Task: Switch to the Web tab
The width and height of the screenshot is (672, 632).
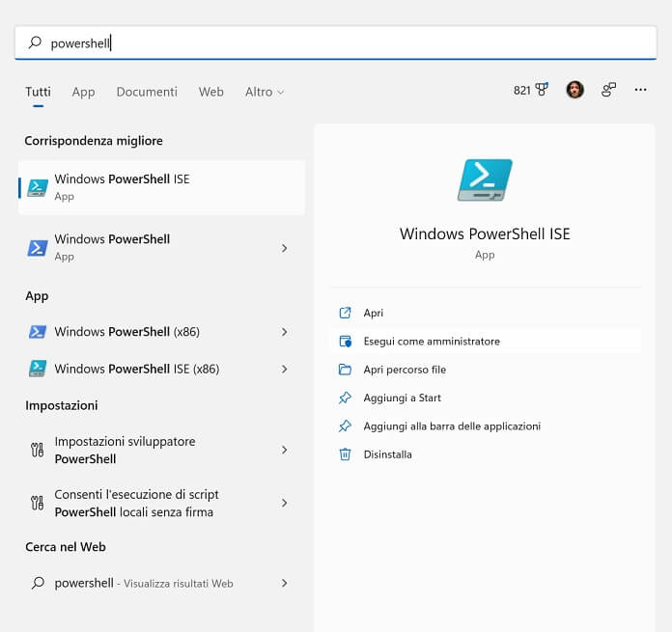Action: [x=211, y=92]
